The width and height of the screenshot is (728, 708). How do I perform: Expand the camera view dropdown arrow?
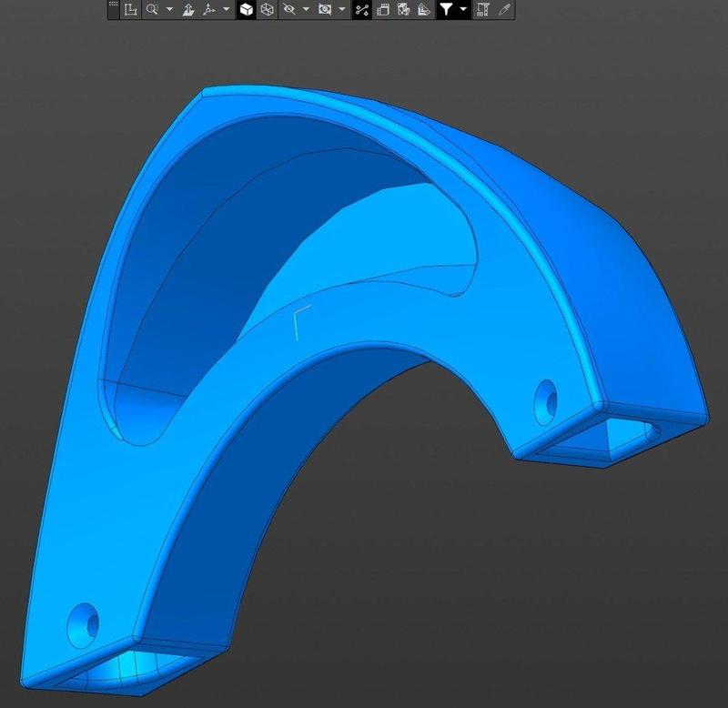tap(341, 10)
